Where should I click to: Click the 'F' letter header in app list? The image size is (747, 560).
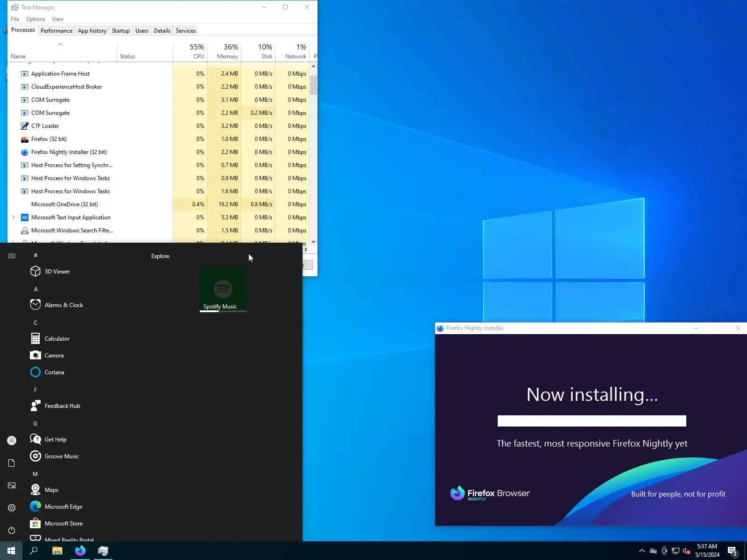coord(35,390)
